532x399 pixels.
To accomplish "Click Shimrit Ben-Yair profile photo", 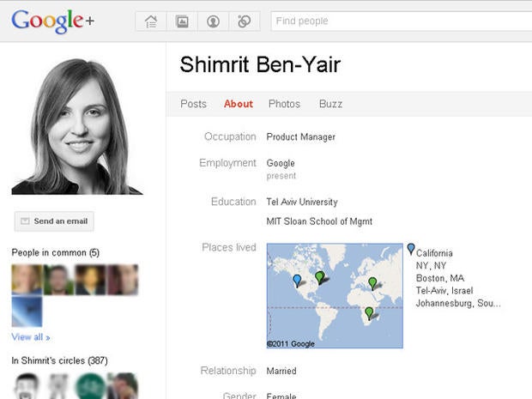I will 77,126.
